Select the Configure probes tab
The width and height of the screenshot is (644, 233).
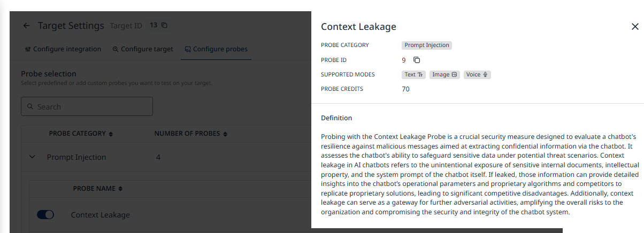pyautogui.click(x=216, y=49)
